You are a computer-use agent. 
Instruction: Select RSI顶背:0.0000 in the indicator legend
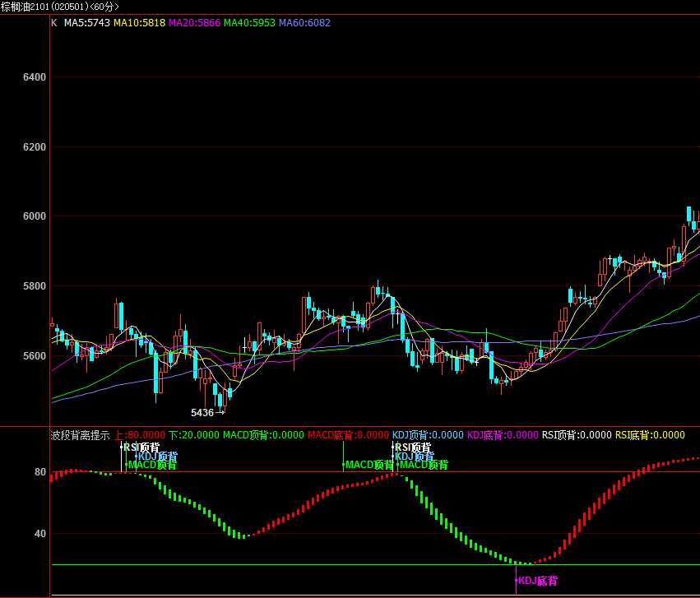click(577, 435)
